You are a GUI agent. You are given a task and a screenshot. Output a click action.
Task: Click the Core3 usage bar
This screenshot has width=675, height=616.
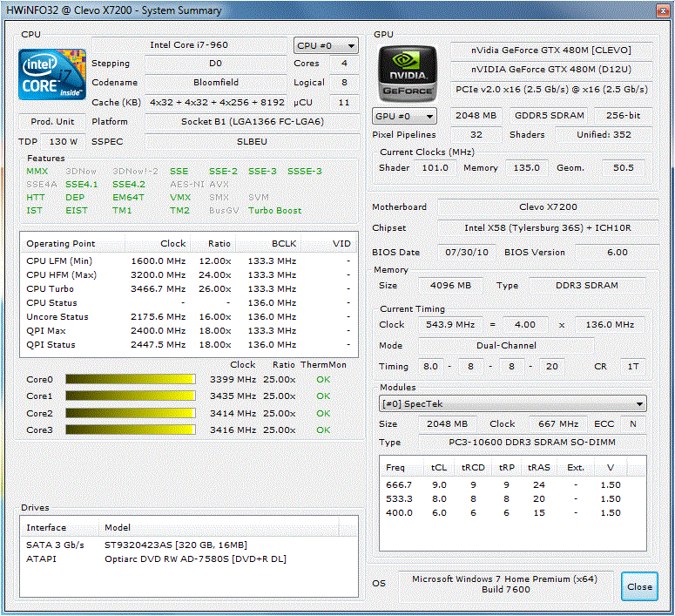[x=131, y=430]
